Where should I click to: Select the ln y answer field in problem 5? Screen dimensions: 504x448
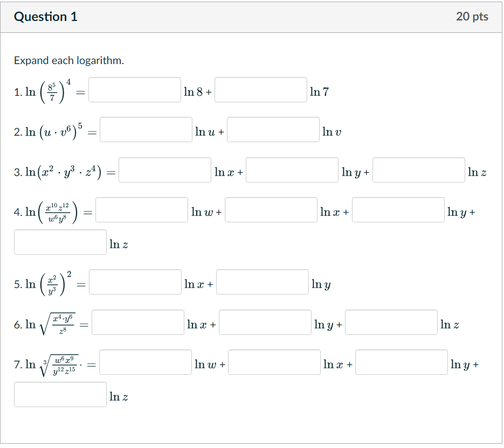261,282
